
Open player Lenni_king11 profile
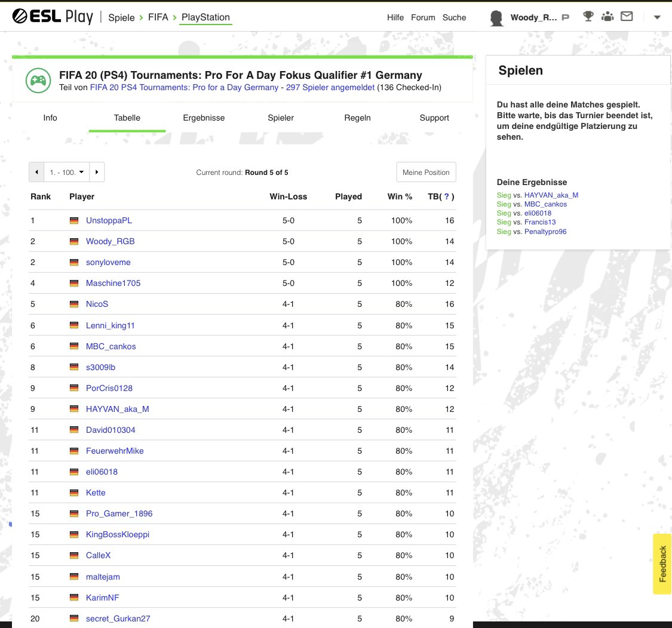(110, 325)
